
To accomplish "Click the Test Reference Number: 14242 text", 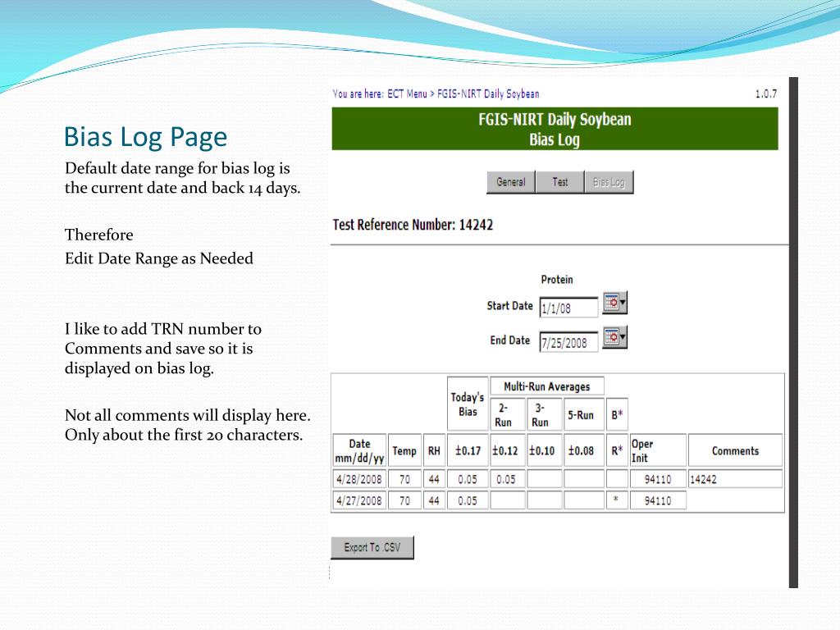I will point(413,225).
